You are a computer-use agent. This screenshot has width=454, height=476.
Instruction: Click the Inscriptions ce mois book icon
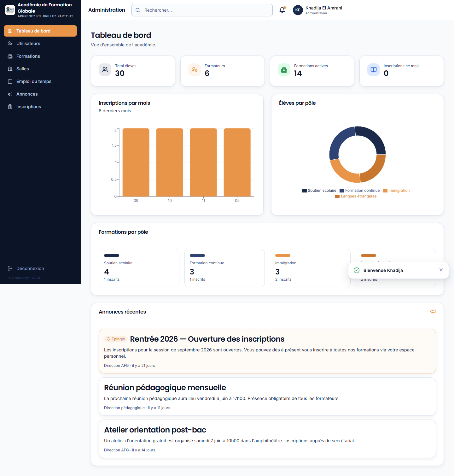374,70
